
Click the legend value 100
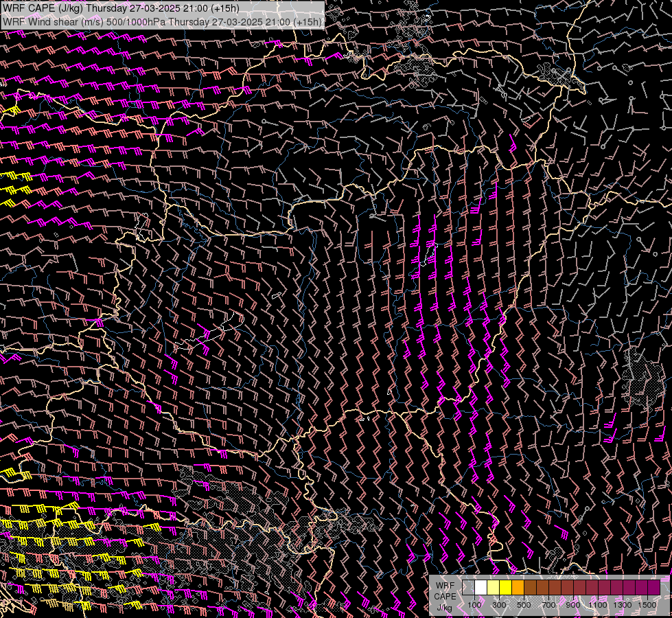(474, 605)
